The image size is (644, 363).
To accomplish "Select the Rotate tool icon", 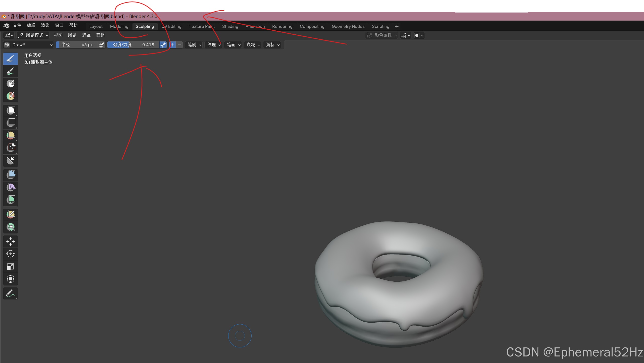I will click(x=10, y=254).
